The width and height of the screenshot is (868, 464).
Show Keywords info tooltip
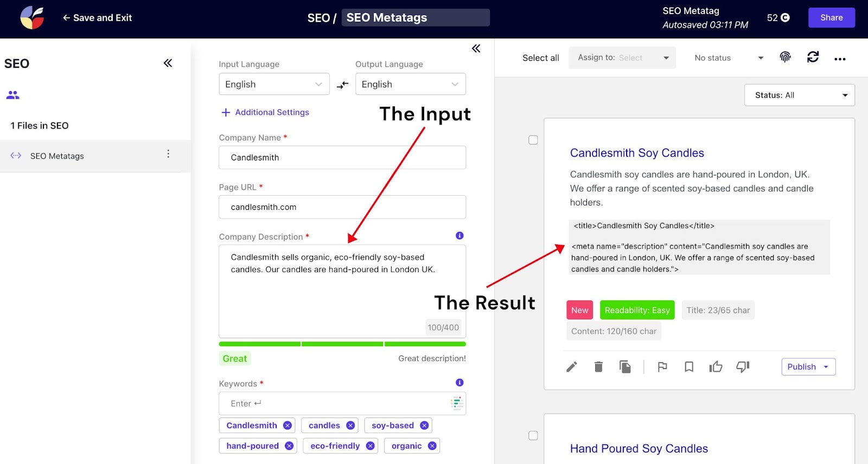coord(459,383)
